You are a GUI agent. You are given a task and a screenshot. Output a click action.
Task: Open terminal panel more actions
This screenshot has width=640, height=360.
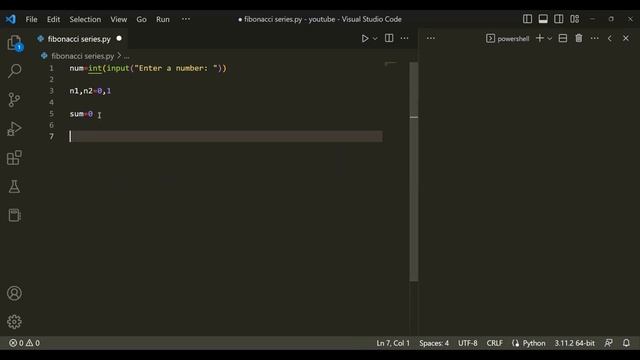point(594,38)
